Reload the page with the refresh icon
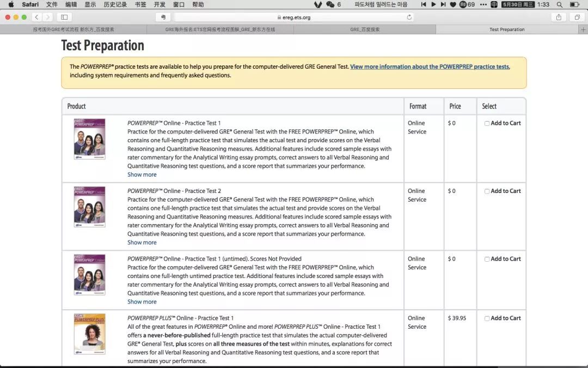 [409, 17]
